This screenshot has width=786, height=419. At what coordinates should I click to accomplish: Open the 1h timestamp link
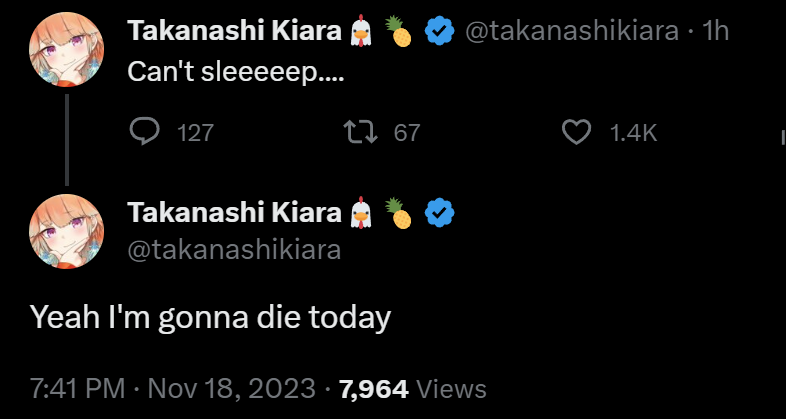(716, 32)
